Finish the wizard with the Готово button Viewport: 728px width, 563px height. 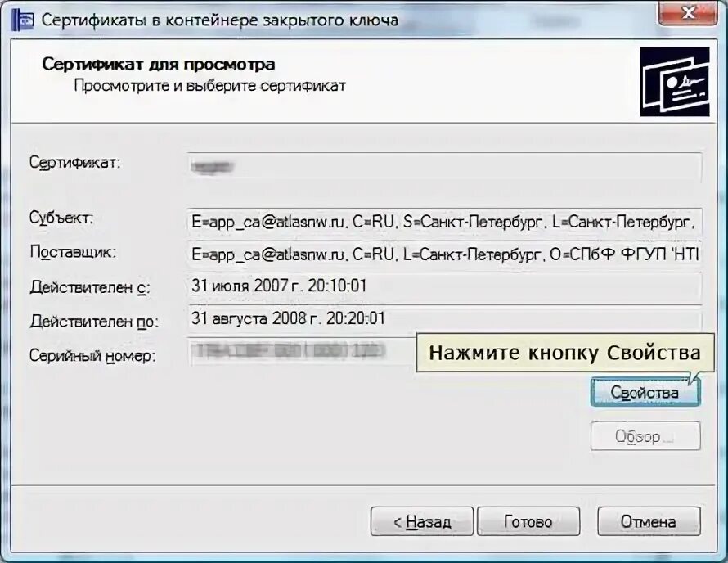(528, 521)
